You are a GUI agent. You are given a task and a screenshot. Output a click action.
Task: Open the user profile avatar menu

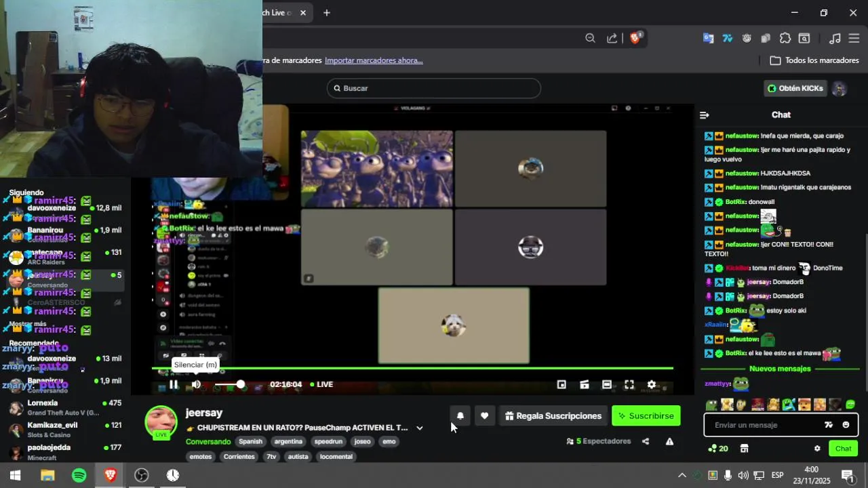[840, 89]
